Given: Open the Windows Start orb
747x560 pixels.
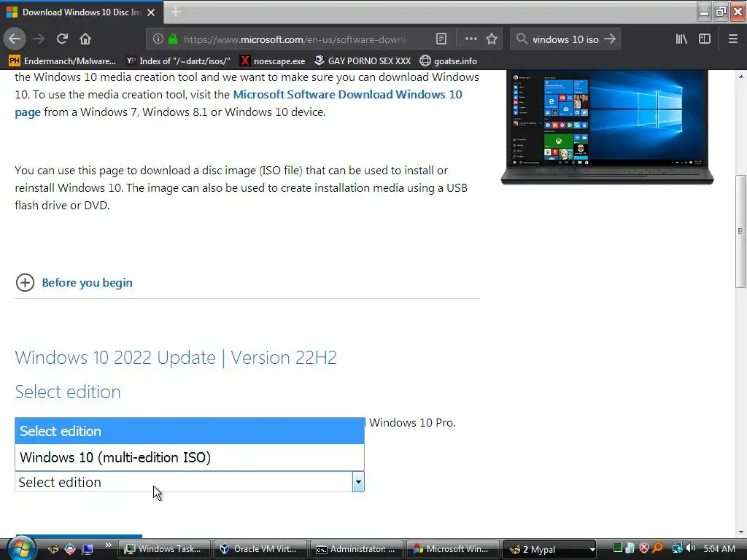Looking at the screenshot, I should [x=21, y=548].
